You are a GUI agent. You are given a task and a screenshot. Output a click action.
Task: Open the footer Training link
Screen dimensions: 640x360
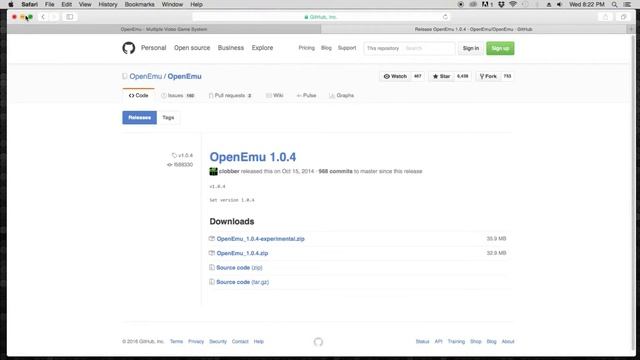[456, 342]
